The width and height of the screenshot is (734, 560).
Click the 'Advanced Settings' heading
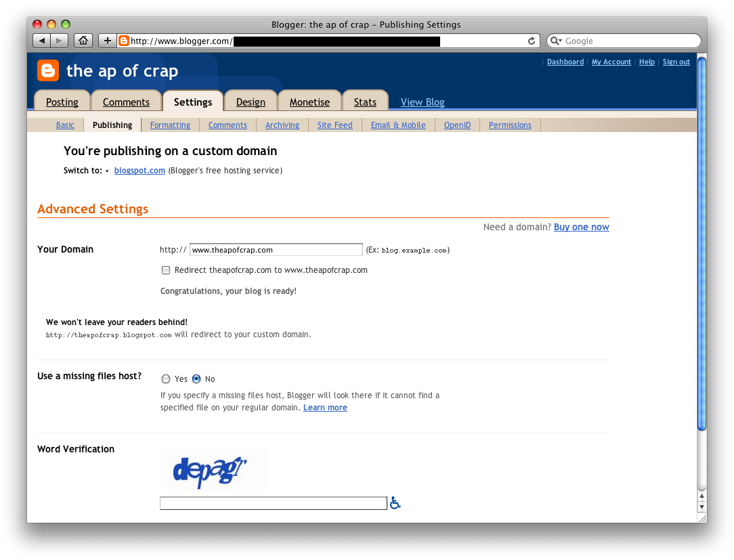[x=93, y=209]
